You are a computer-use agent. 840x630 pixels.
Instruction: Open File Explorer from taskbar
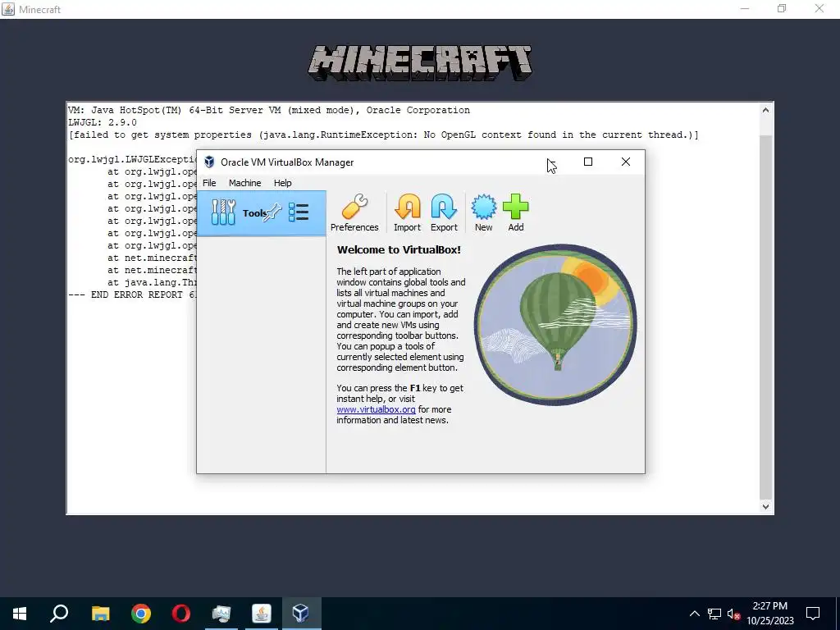100,614
